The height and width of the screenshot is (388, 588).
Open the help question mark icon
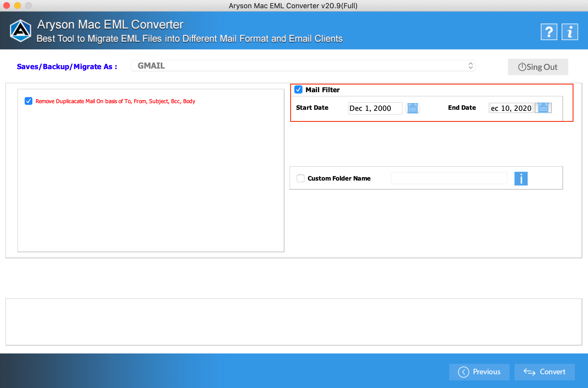point(549,32)
